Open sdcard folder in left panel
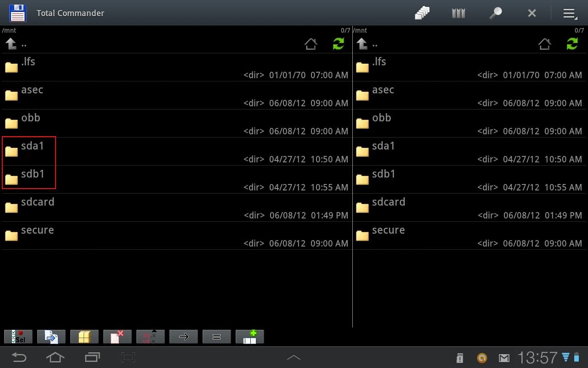The width and height of the screenshot is (588, 368). [176, 208]
